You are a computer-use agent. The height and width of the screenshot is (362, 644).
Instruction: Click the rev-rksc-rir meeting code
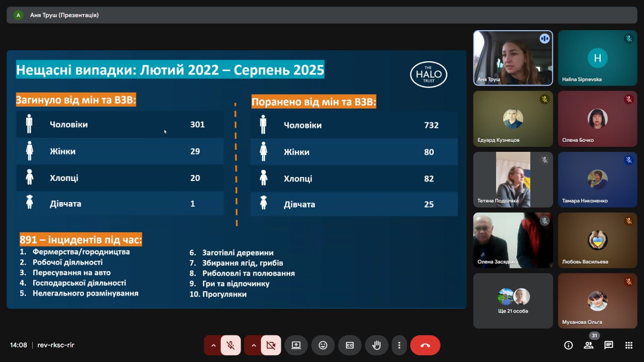[x=56, y=345]
